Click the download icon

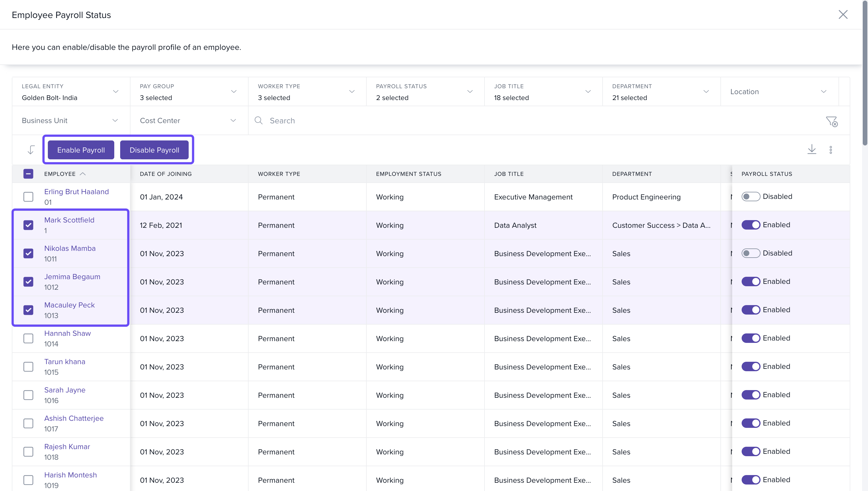[x=811, y=149]
